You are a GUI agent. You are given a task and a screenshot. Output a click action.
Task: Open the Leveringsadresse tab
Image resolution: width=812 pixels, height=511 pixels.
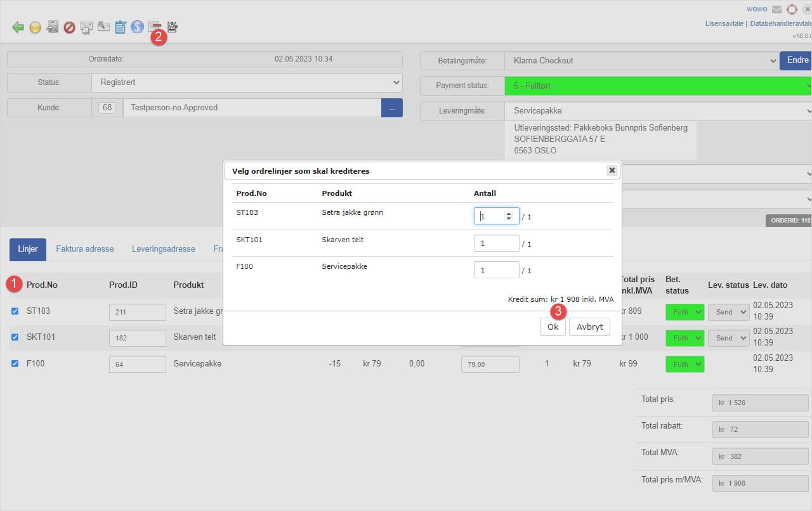click(163, 249)
